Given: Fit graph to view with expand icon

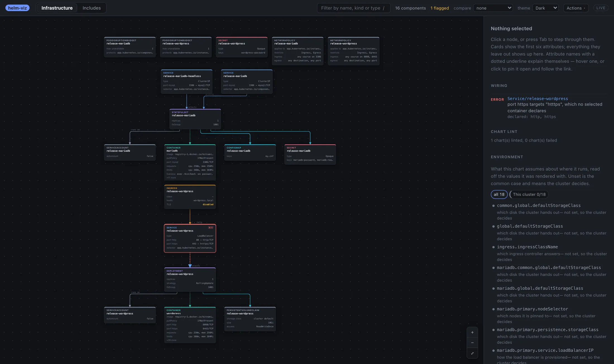Looking at the screenshot, I should tap(472, 353).
